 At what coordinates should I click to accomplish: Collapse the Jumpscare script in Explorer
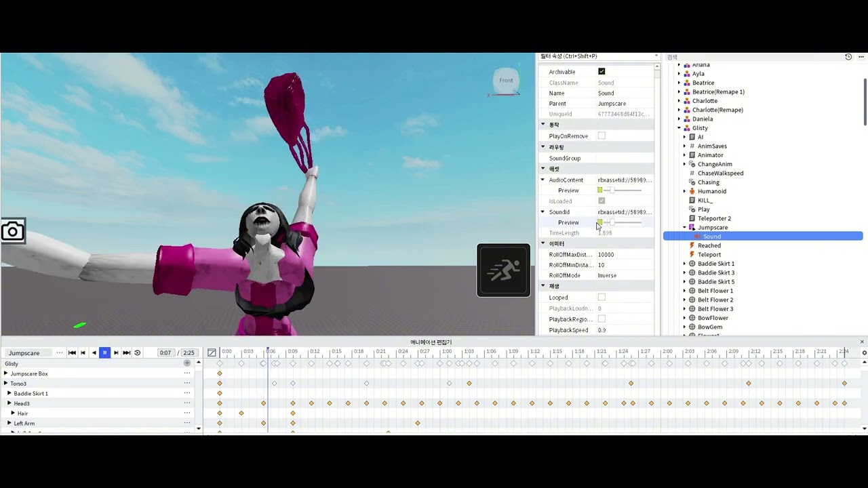point(684,228)
